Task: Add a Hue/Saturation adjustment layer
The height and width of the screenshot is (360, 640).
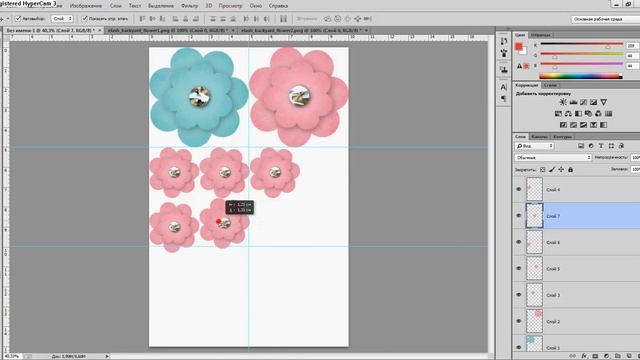Action: [x=558, y=113]
